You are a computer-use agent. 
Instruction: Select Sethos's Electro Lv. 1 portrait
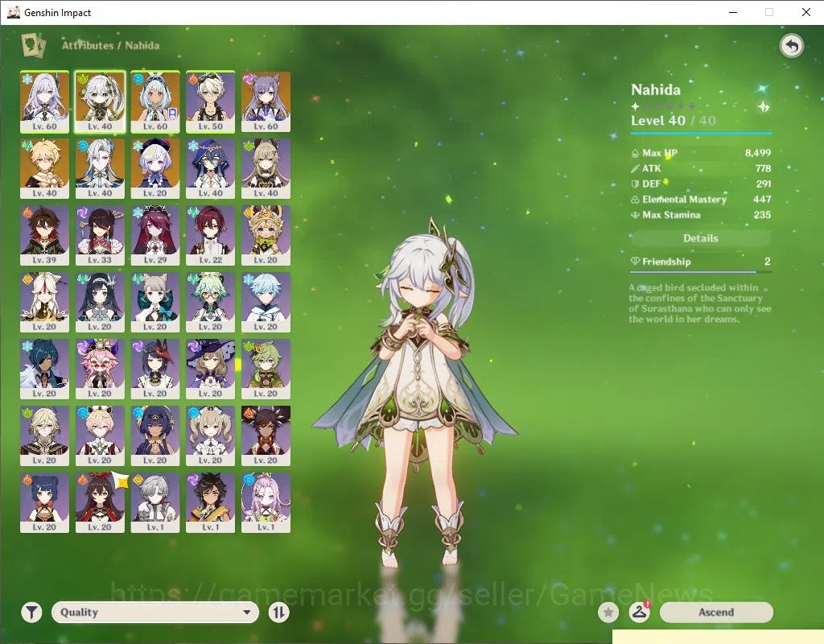(x=210, y=502)
